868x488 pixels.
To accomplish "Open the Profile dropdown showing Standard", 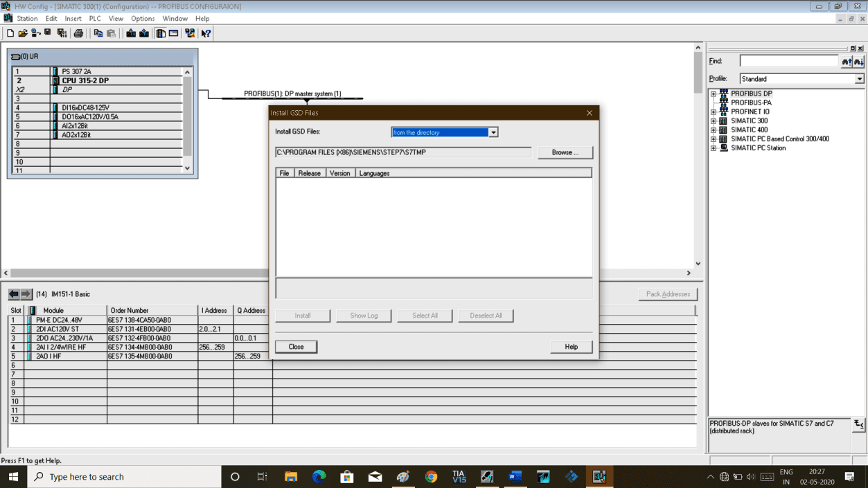I will tap(860, 78).
